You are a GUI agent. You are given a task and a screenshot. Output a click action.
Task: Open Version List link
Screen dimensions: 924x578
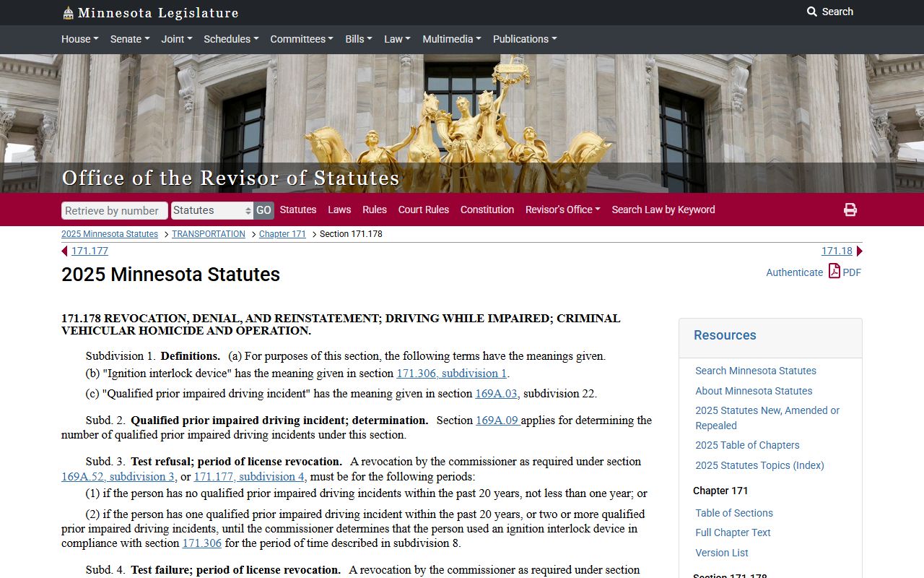point(722,553)
